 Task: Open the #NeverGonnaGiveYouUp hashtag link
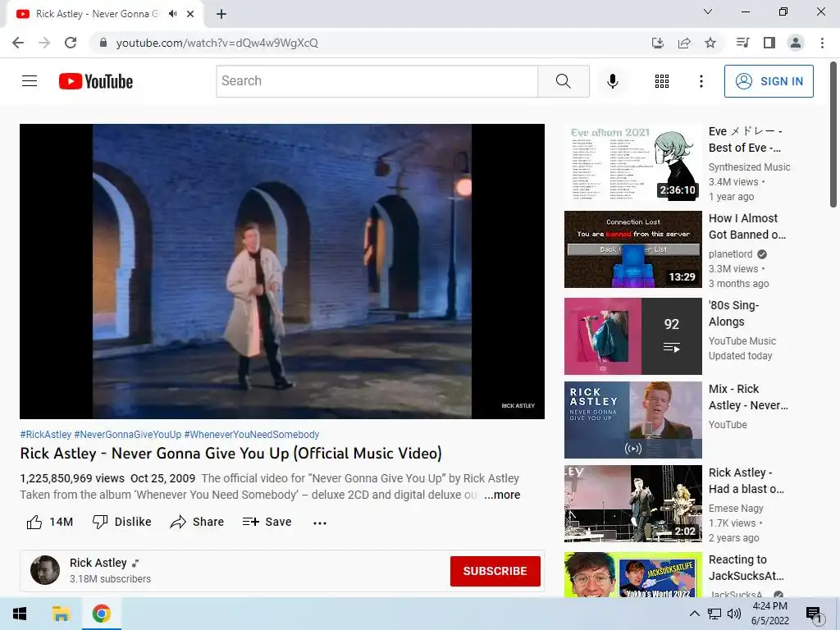tap(127, 435)
